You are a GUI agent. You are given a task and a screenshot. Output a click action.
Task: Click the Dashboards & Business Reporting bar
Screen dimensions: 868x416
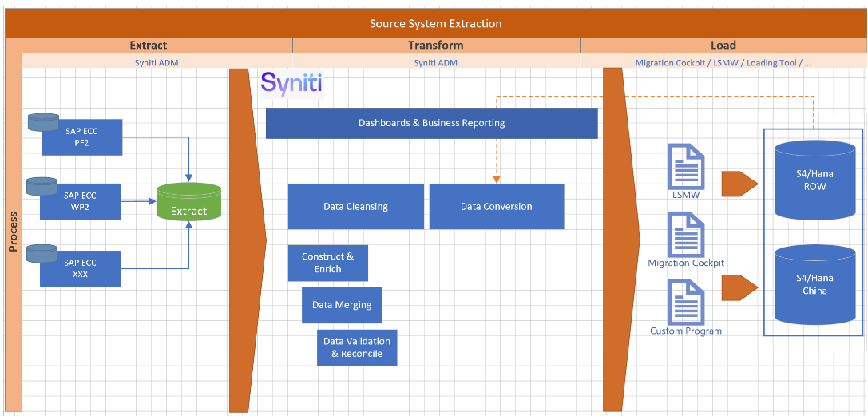coord(431,123)
